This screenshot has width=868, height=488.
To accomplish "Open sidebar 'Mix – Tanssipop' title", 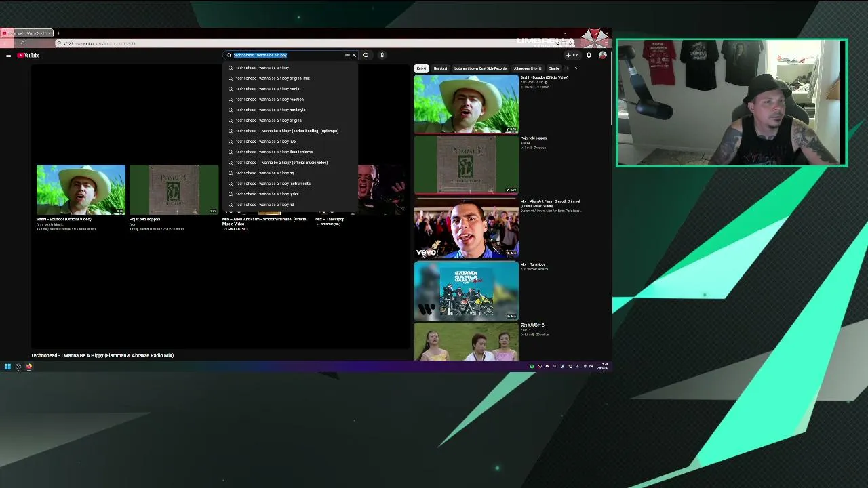I will pyautogui.click(x=533, y=264).
